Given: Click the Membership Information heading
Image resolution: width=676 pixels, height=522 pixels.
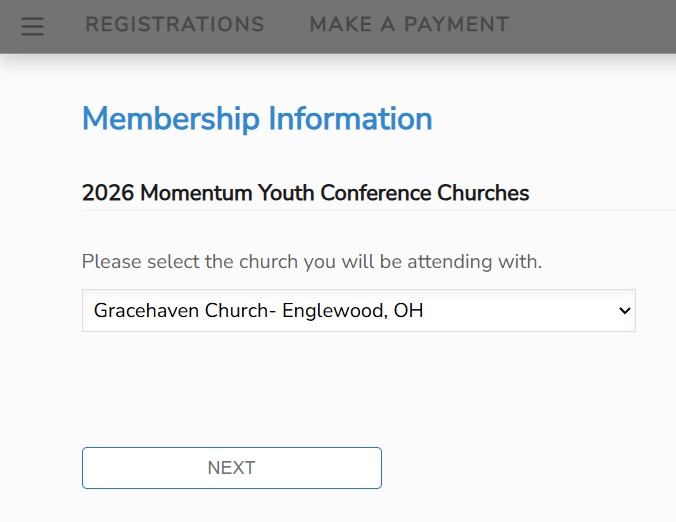Looking at the screenshot, I should 257,118.
